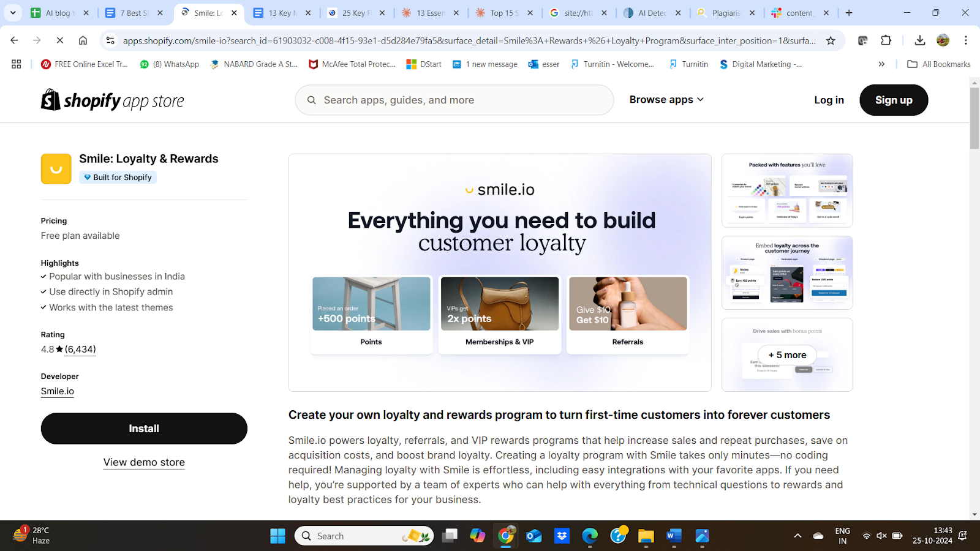Image resolution: width=980 pixels, height=551 pixels.
Task: Open Task View in taskbar
Action: pos(450,536)
